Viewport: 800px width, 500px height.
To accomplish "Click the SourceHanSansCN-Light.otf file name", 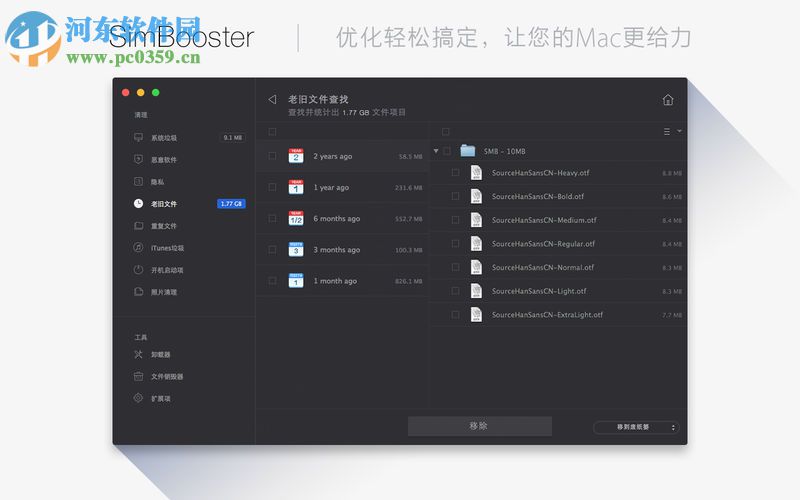I will [539, 291].
